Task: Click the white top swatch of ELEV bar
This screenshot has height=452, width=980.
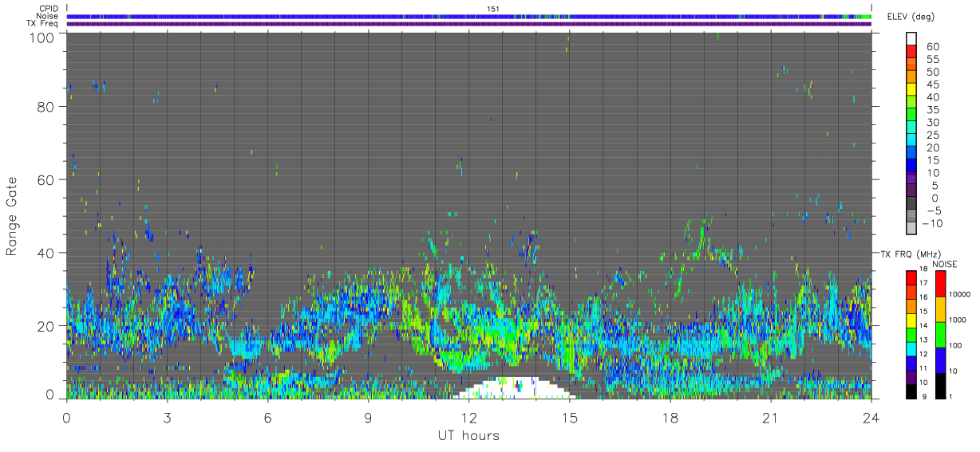Action: (912, 38)
